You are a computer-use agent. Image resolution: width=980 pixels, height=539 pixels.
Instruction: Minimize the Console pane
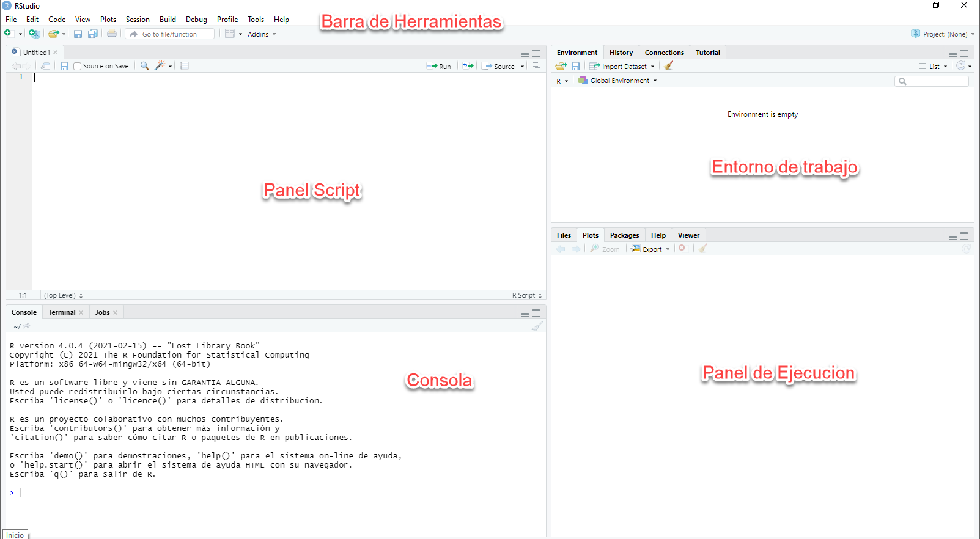pos(525,313)
